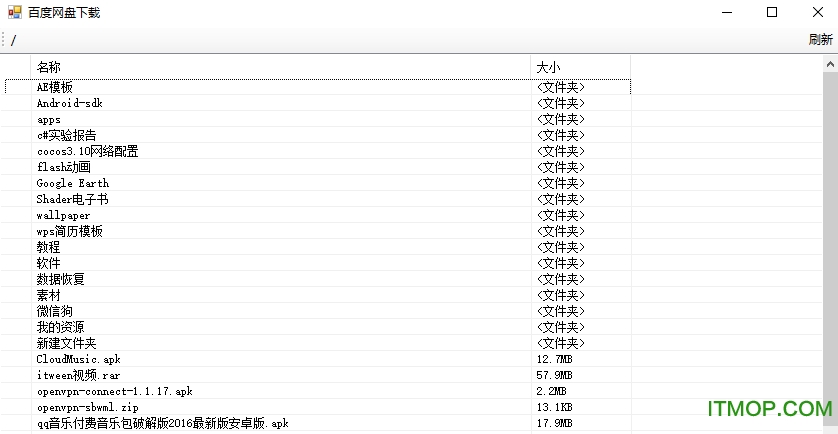Select the 新建文件夹 folder
This screenshot has height=434, width=838.
click(x=66, y=343)
